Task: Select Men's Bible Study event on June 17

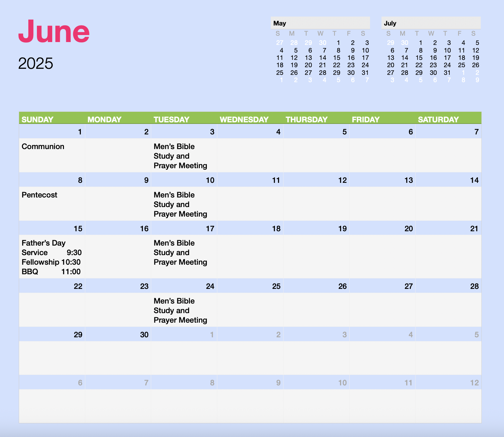Action: (180, 253)
